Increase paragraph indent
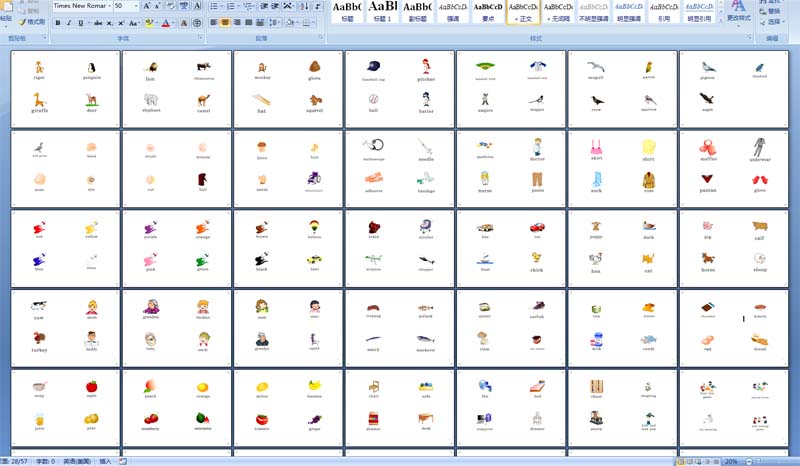 click(275, 6)
